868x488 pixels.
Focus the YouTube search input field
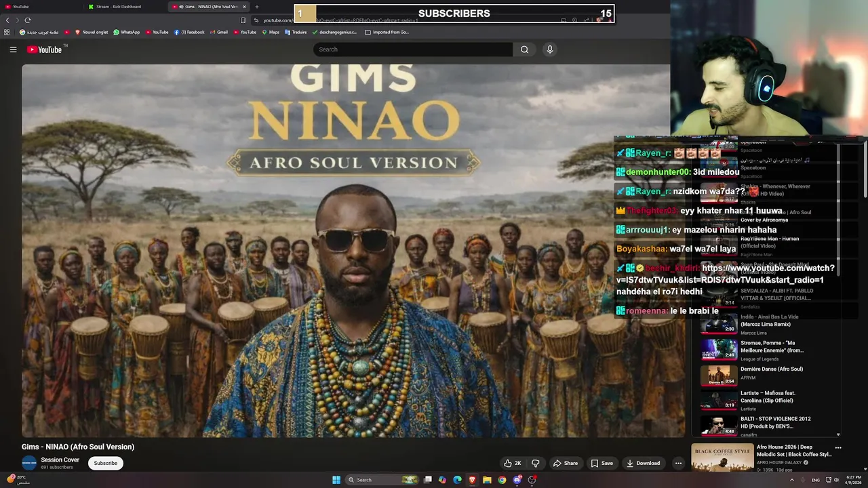pos(413,49)
